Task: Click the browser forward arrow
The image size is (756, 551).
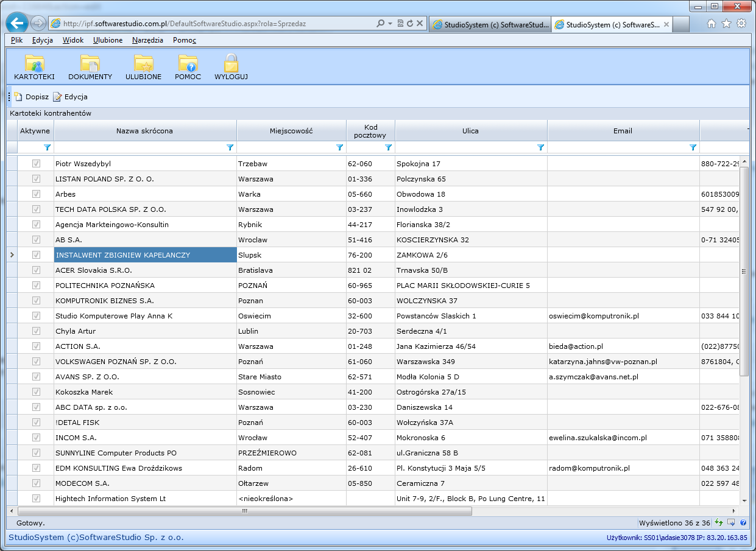Action: click(38, 23)
